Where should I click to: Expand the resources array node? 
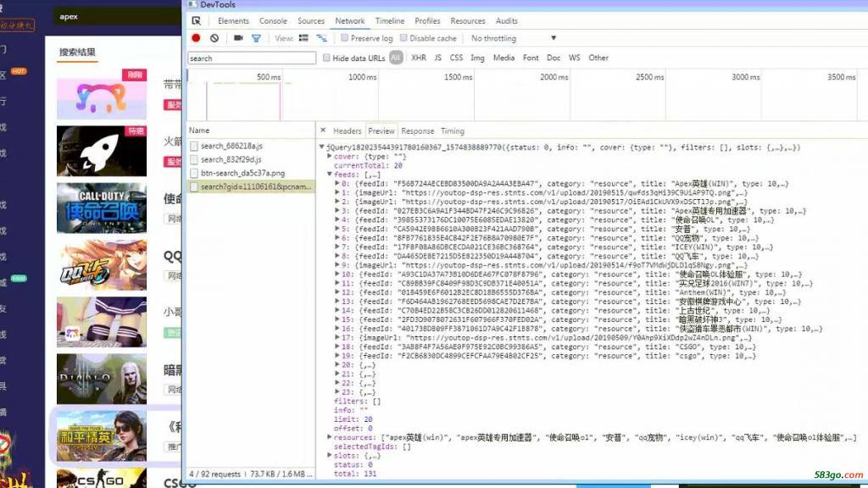tap(330, 437)
